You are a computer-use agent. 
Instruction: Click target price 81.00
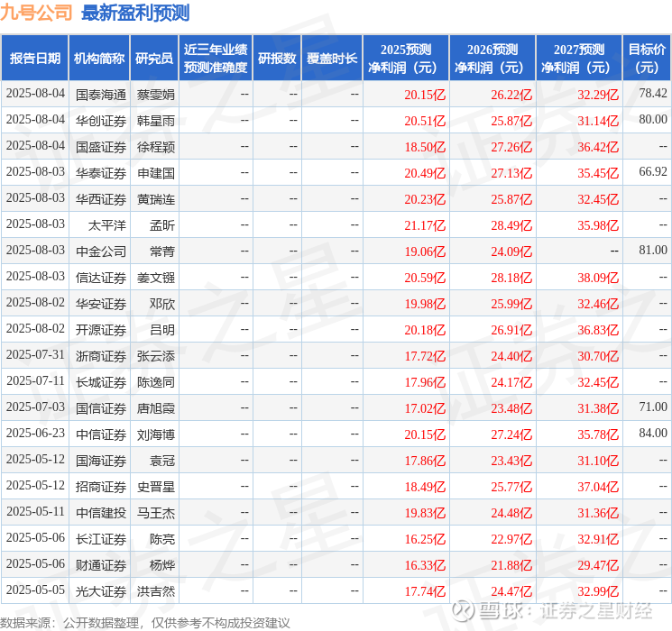(653, 251)
